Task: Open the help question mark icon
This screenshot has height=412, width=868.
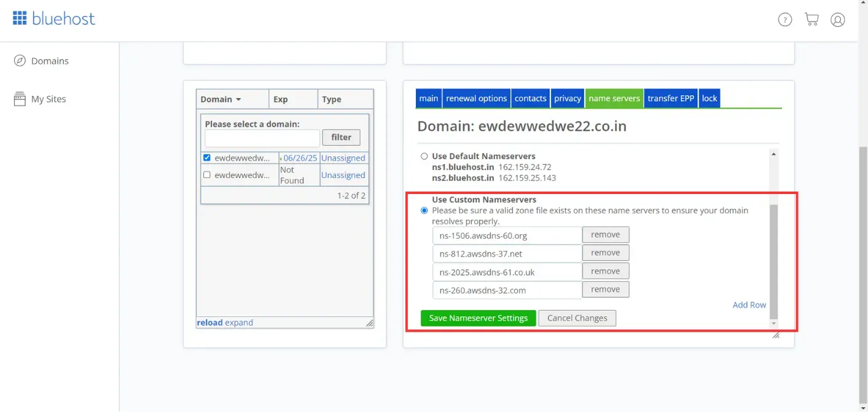Action: [785, 20]
